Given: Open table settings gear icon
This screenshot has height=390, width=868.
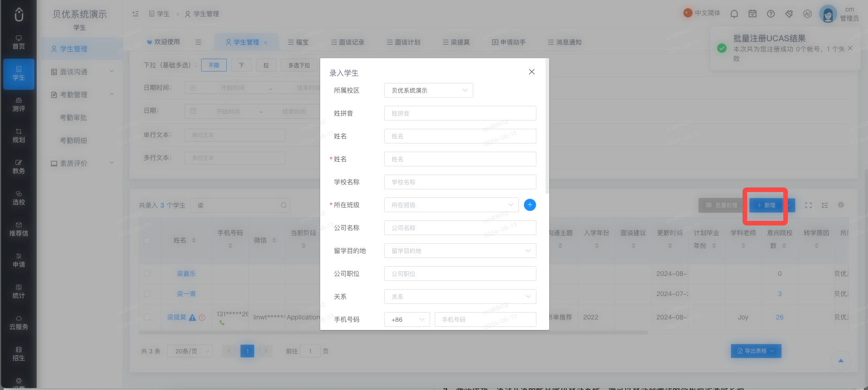Looking at the screenshot, I should click(x=841, y=205).
